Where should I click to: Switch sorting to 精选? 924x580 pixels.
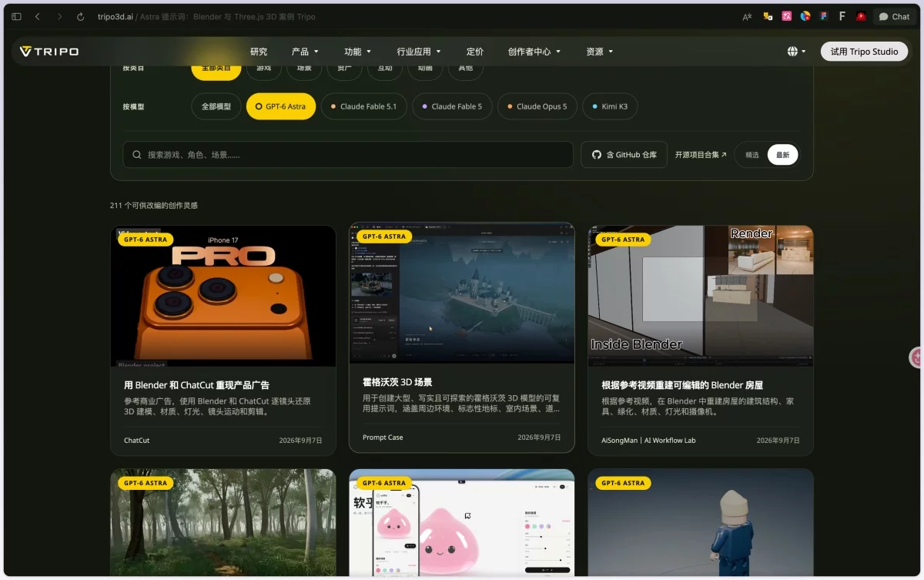(x=752, y=155)
